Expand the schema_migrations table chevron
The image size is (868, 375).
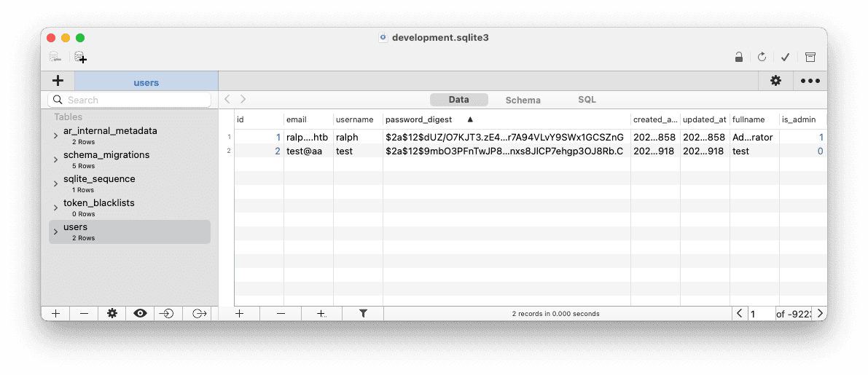pyautogui.click(x=55, y=159)
